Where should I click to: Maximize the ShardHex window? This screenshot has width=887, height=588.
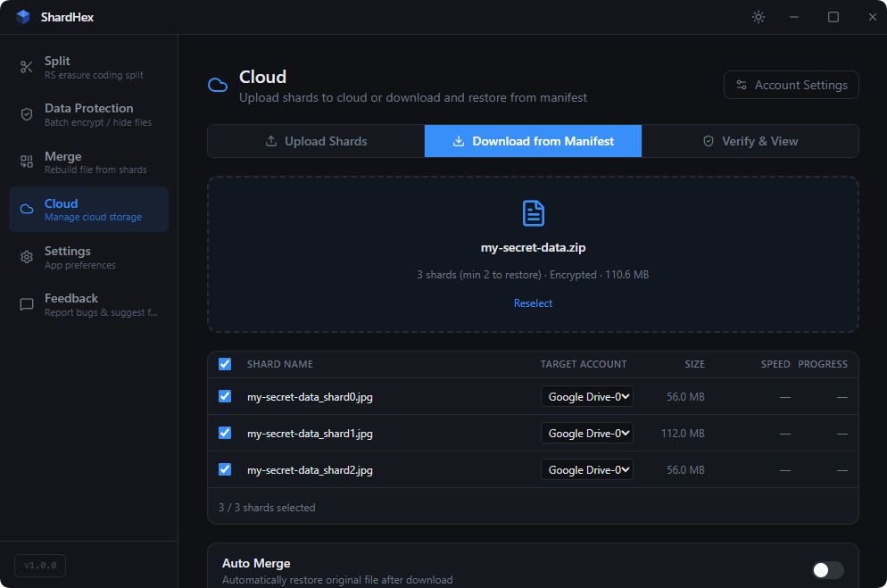point(833,17)
